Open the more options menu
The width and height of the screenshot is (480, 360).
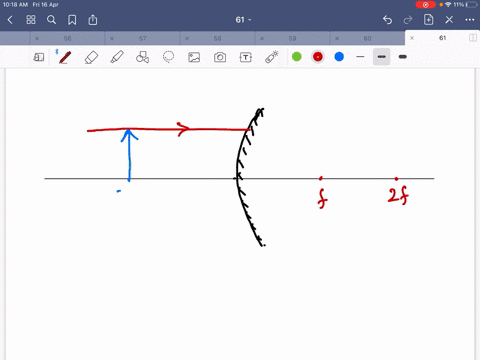470,20
